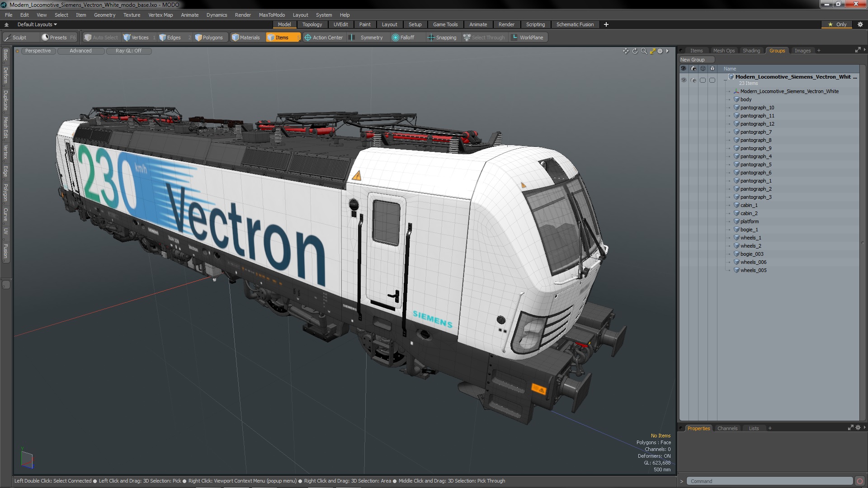
Task: Click the viewport arrow menu icon
Action: point(667,51)
